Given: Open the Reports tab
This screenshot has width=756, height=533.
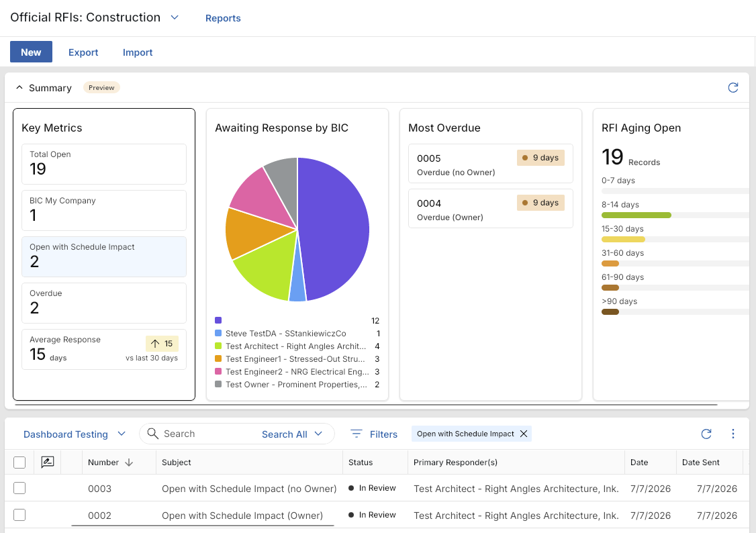Looking at the screenshot, I should pos(223,18).
